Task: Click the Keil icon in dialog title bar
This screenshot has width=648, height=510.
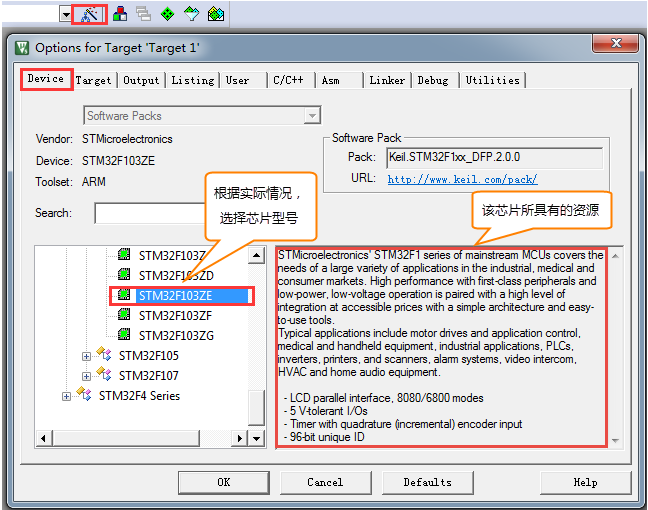Action: coord(21,48)
